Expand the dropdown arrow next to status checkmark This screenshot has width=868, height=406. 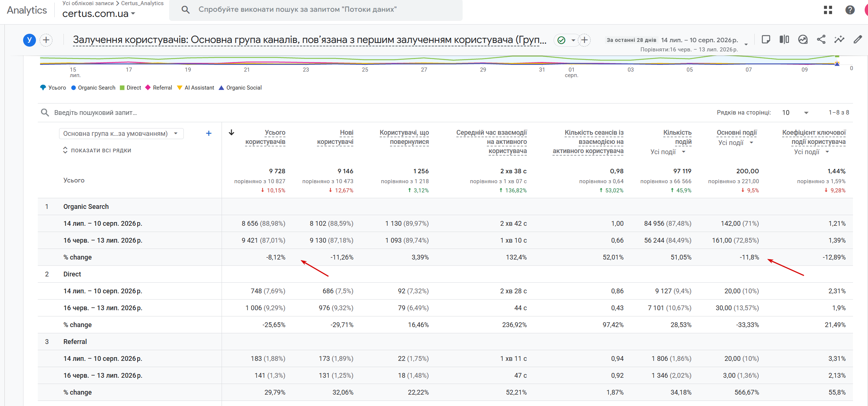(x=573, y=40)
